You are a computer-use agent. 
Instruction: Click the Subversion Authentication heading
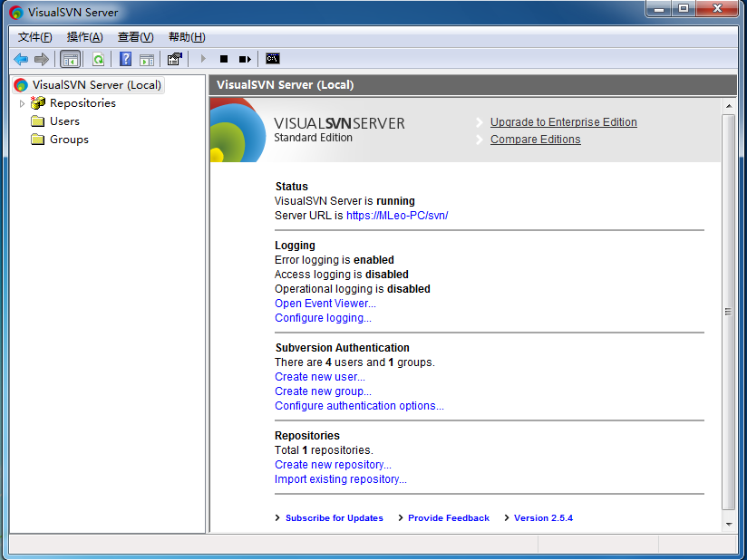(x=343, y=348)
